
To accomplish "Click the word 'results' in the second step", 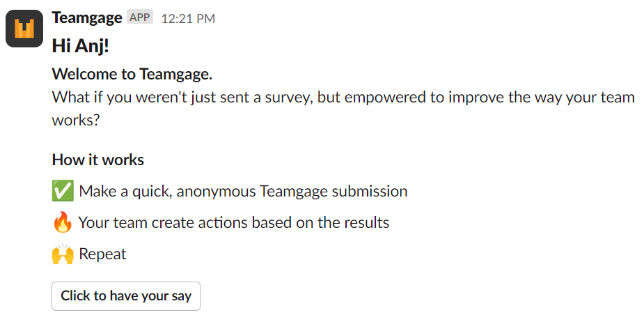I will [366, 223].
